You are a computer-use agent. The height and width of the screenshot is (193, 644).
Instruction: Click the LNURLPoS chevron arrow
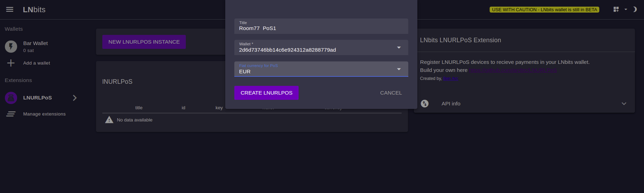pos(74,98)
